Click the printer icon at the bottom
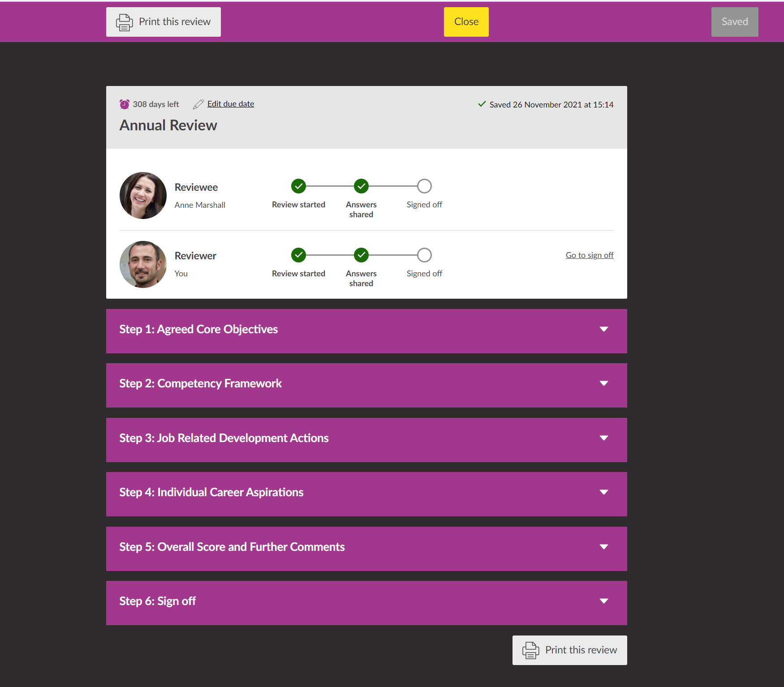The image size is (784, 687). [x=531, y=650]
